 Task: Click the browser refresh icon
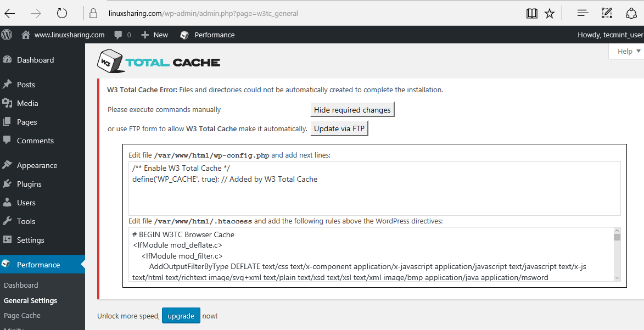click(62, 13)
